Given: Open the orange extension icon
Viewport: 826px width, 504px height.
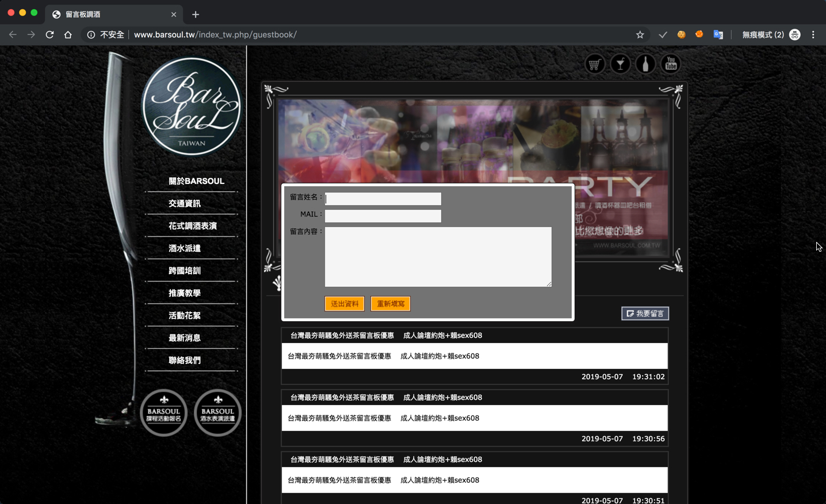Looking at the screenshot, I should [699, 34].
